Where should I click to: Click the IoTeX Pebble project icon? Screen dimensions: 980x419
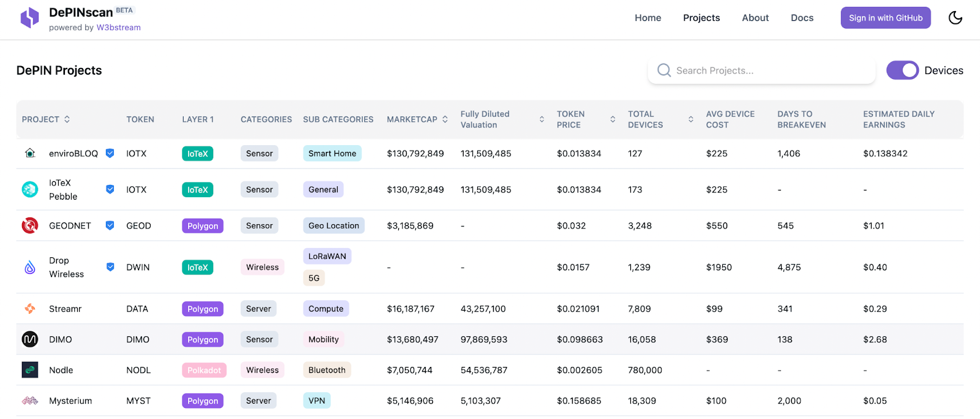30,190
